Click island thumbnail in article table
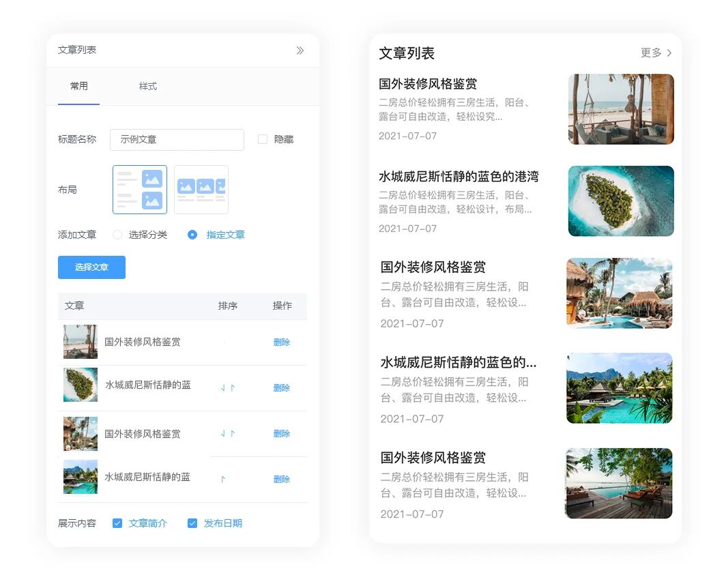Viewport: 728px width, 573px height. click(81, 385)
